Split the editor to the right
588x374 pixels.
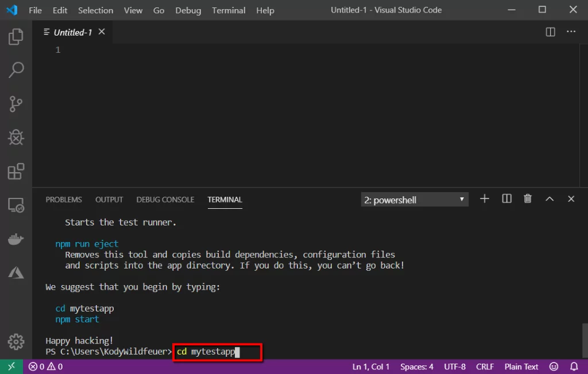[x=550, y=32]
